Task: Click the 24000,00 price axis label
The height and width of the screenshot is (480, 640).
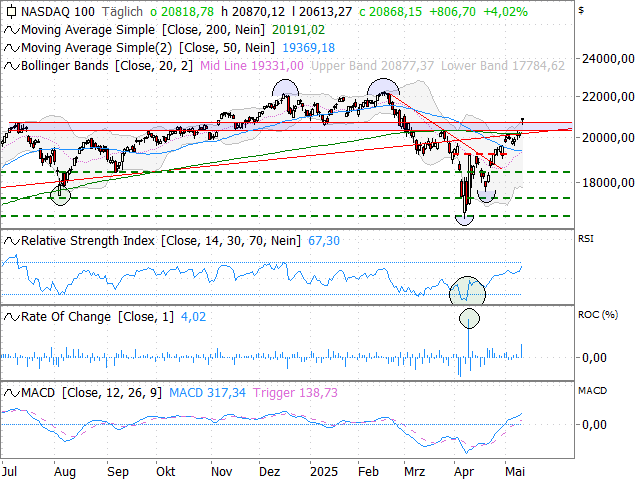Action: tap(608, 59)
